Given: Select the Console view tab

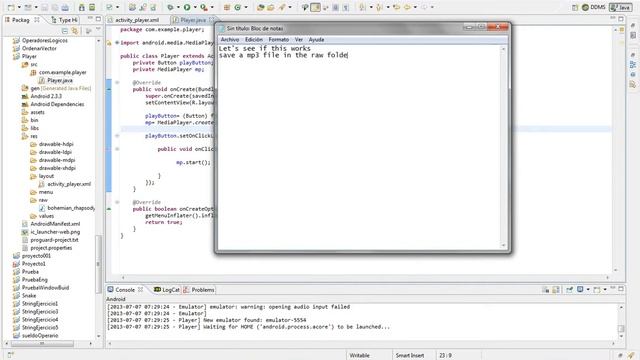Looking at the screenshot, I should (125, 290).
